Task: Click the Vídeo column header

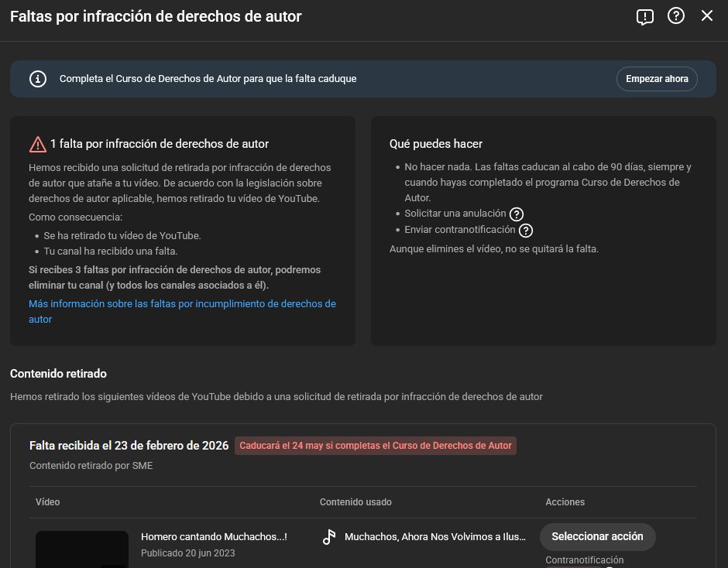Action: (48, 501)
